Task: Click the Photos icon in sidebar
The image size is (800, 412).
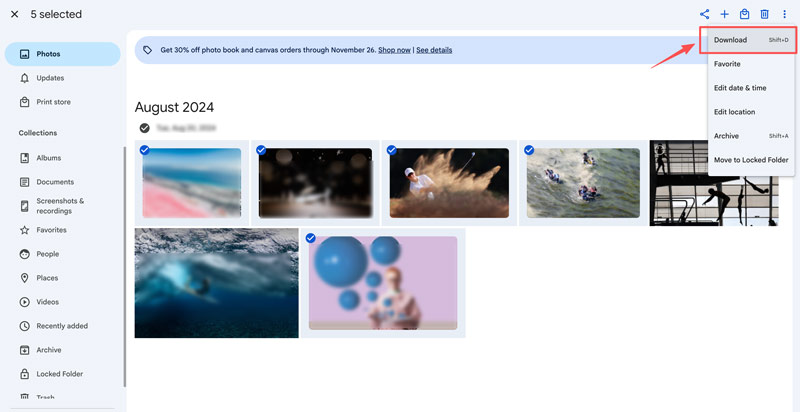Action: pos(24,54)
